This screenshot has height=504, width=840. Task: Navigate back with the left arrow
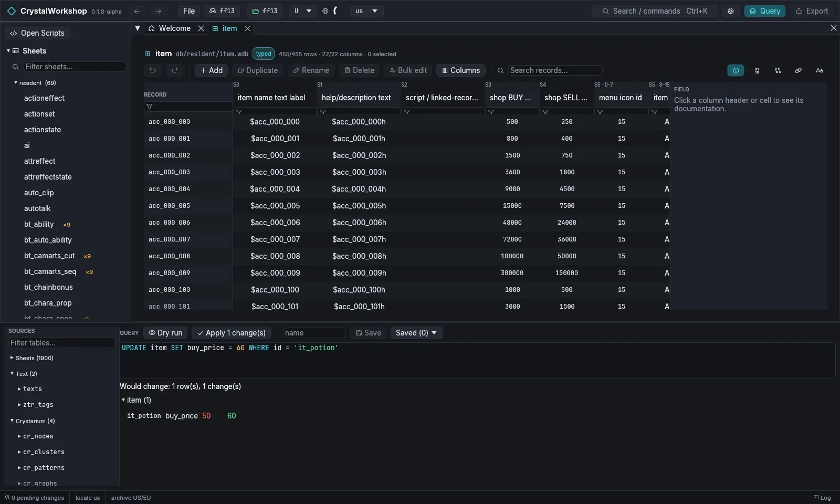[137, 11]
